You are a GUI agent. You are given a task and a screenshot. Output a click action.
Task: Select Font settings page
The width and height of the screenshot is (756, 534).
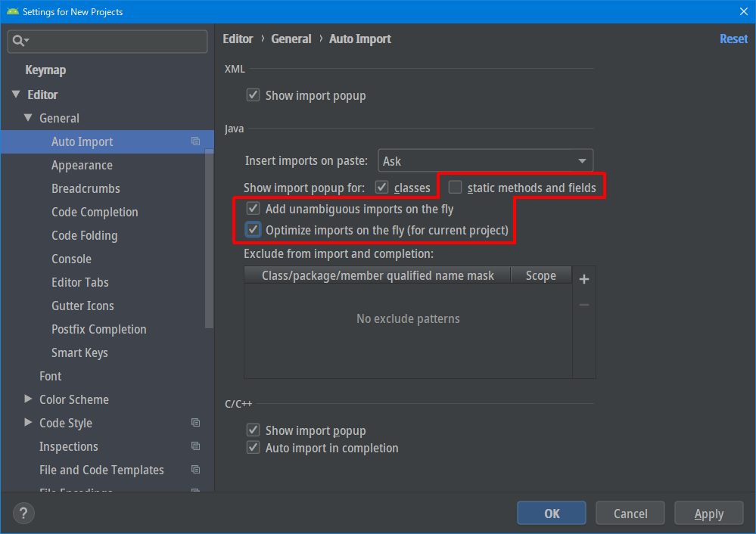click(x=50, y=376)
